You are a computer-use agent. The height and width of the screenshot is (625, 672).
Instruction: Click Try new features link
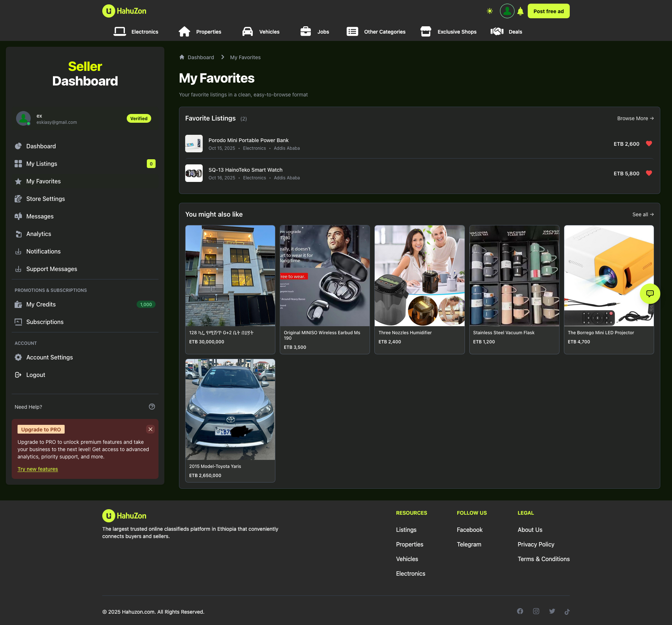[38, 469]
